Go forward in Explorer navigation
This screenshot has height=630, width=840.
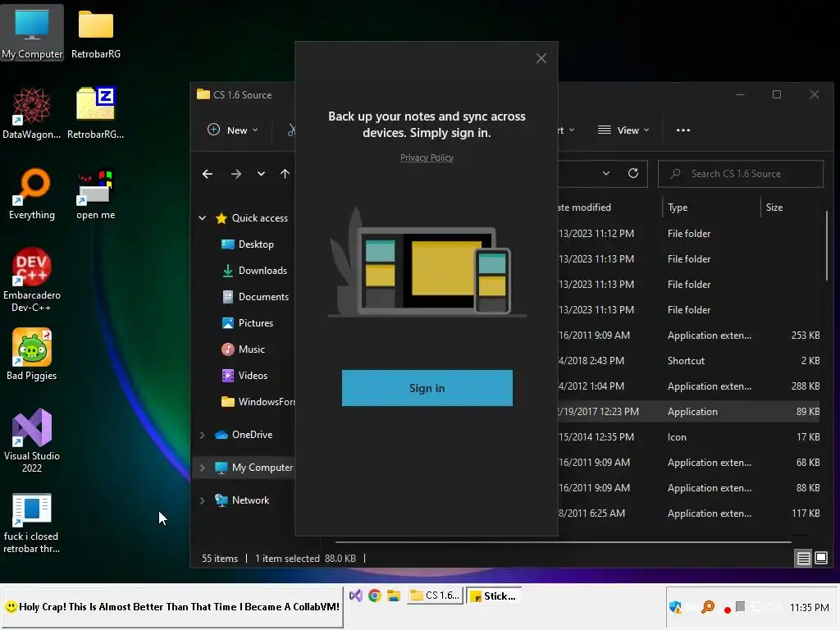235,174
